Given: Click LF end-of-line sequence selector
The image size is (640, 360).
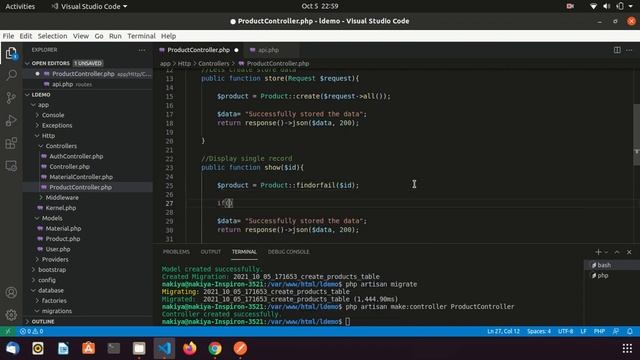Looking at the screenshot, I should [583, 331].
